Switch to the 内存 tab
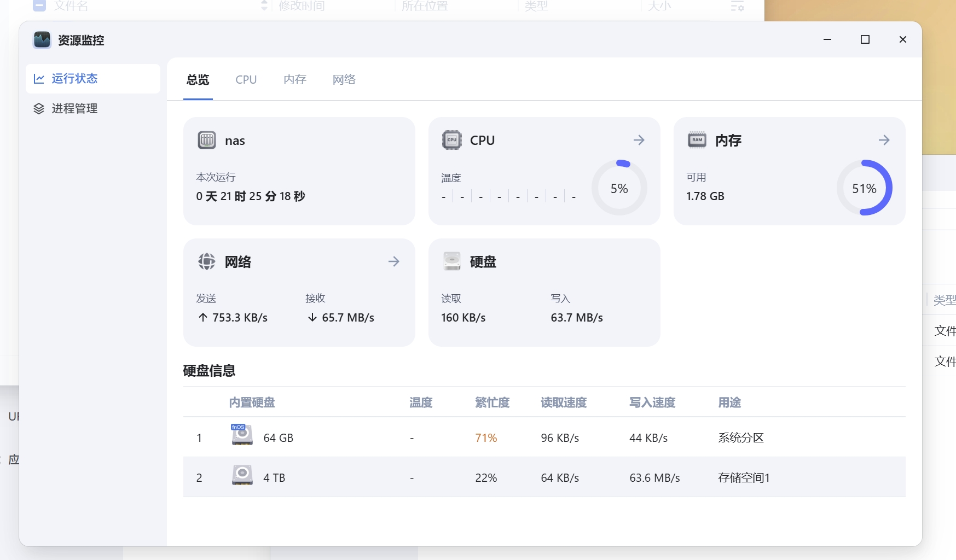Image resolution: width=956 pixels, height=560 pixels. pos(295,80)
